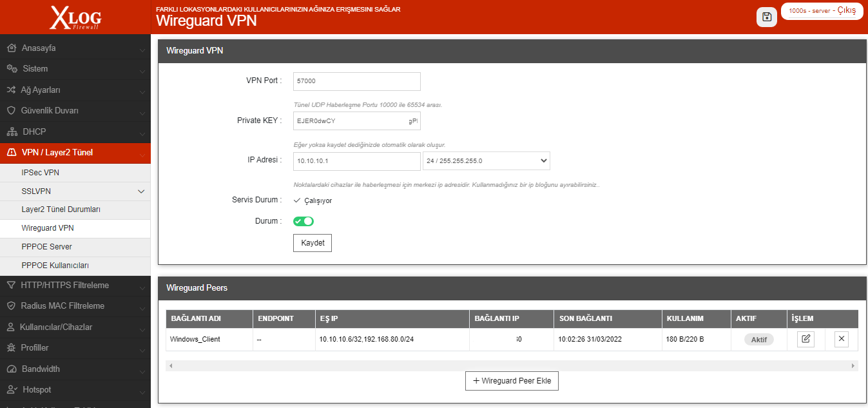Click the Çıkış logout link
This screenshot has width=868, height=408.
846,10
